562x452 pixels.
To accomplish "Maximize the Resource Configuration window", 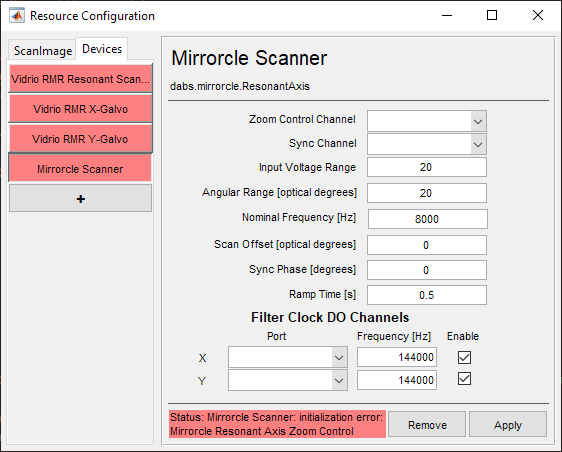I will click(x=492, y=15).
